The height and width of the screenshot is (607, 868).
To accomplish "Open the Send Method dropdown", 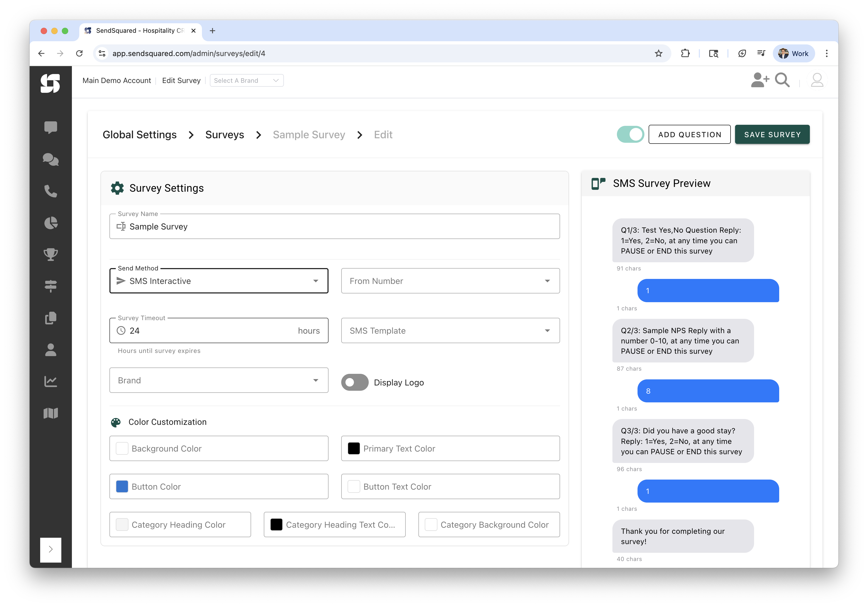I will (219, 280).
